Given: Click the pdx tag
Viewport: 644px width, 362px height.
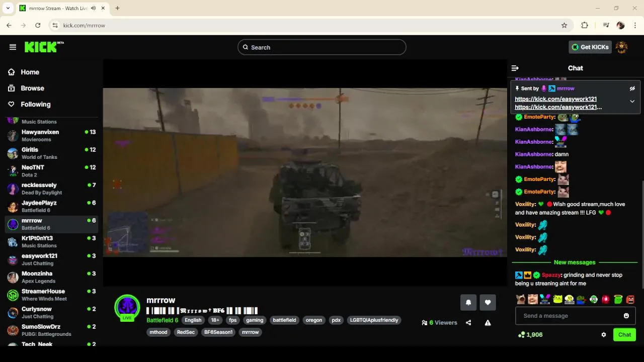Looking at the screenshot, I should point(336,320).
